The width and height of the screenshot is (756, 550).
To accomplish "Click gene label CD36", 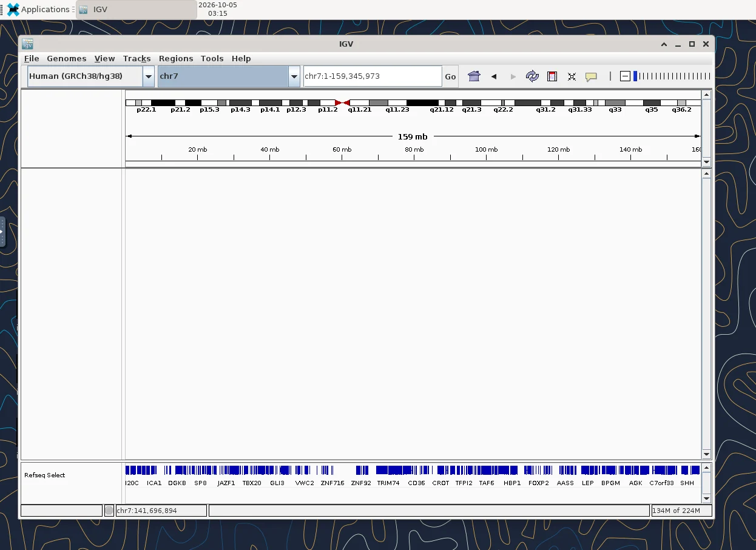I will click(416, 483).
